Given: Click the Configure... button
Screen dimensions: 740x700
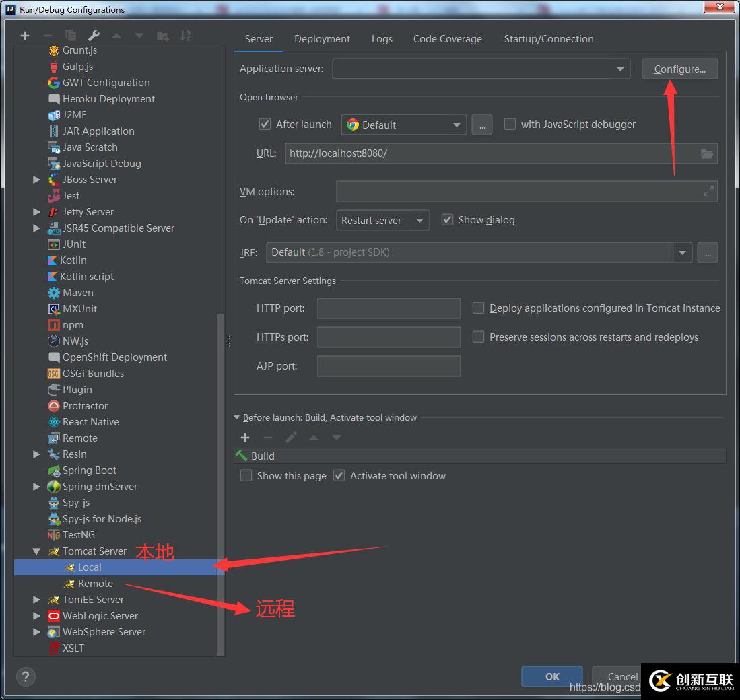Looking at the screenshot, I should coord(679,69).
